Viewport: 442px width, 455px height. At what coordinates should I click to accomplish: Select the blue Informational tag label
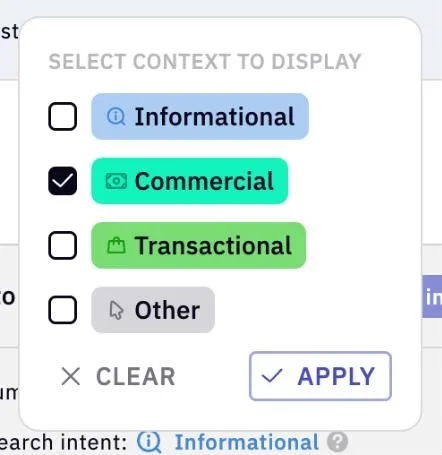pos(200,116)
